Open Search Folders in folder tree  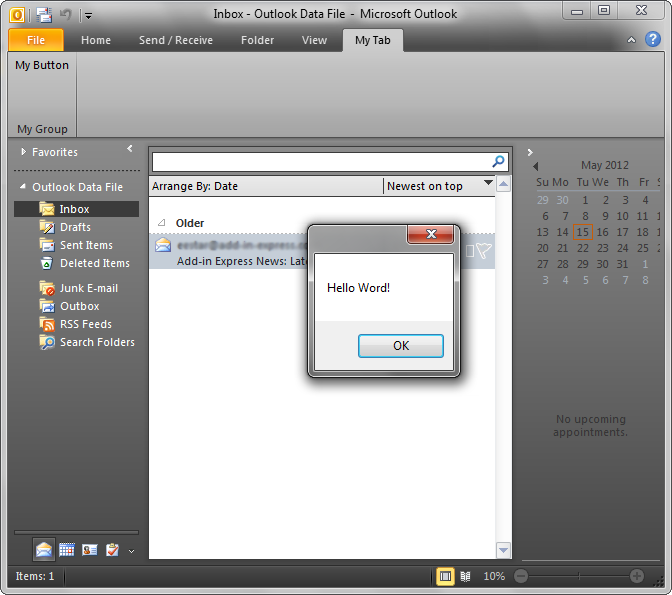point(97,342)
